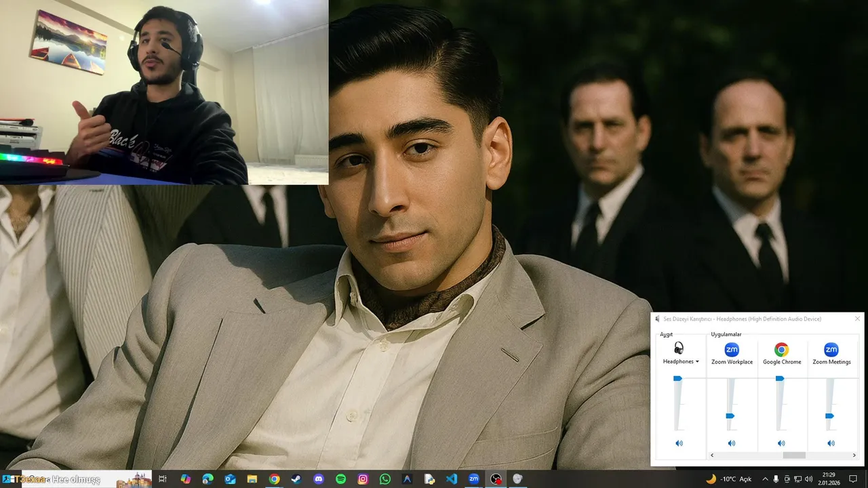Click the microphone tray icon
This screenshot has height=488, width=868.
coord(776,479)
